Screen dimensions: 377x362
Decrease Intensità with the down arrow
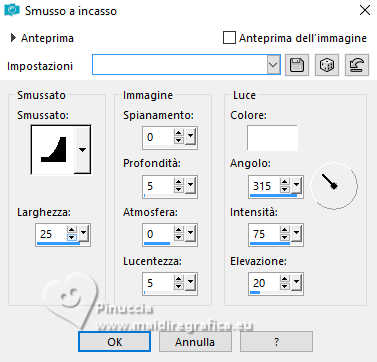click(x=285, y=237)
